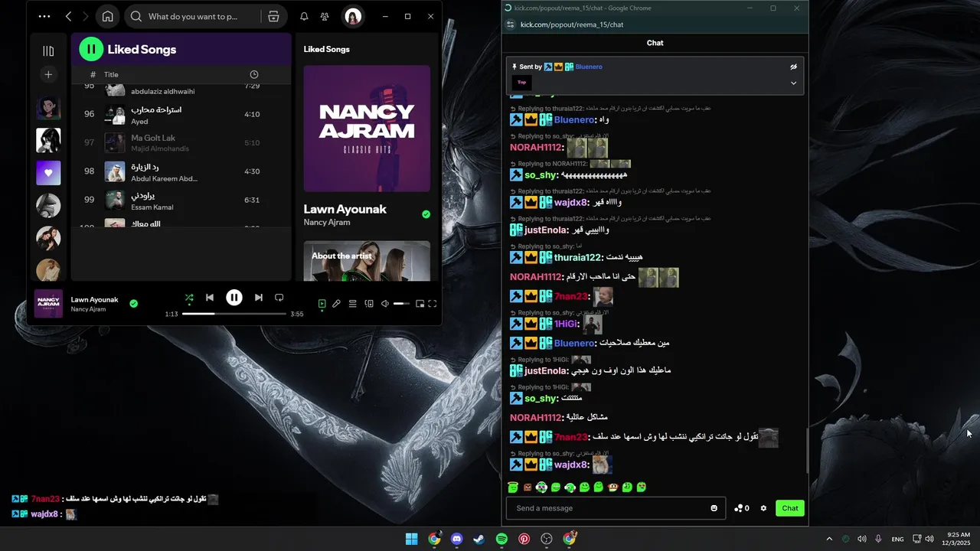Screen dimensions: 980x551
Task: Open channel points balance button
Action: click(742, 508)
